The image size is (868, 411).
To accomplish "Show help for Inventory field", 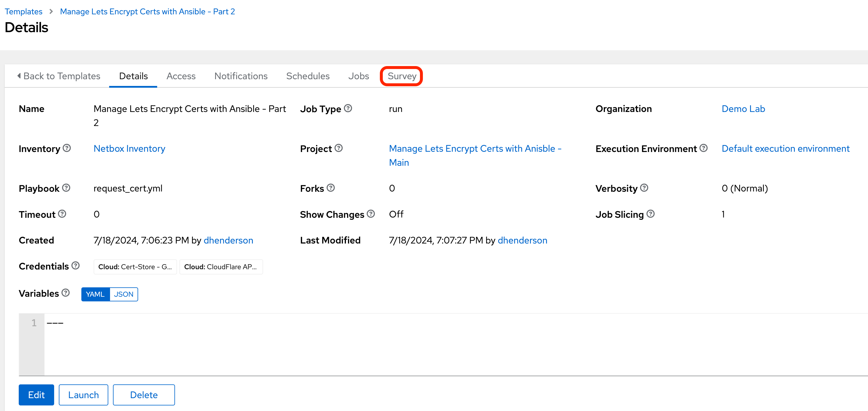I will coord(67,148).
